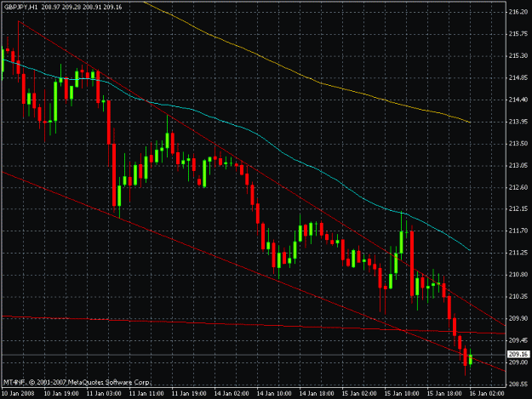Click the 16 Jan 02:00 time label

[x=487, y=393]
